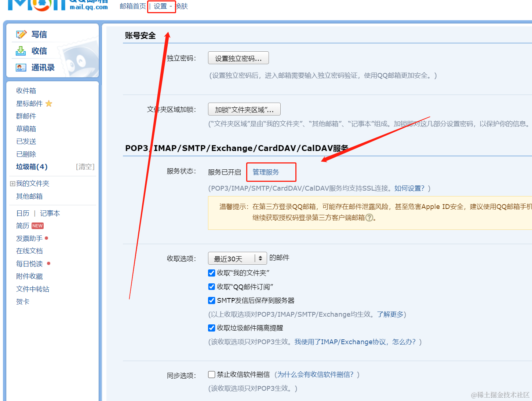Click the QQ Mail logo

58,5
